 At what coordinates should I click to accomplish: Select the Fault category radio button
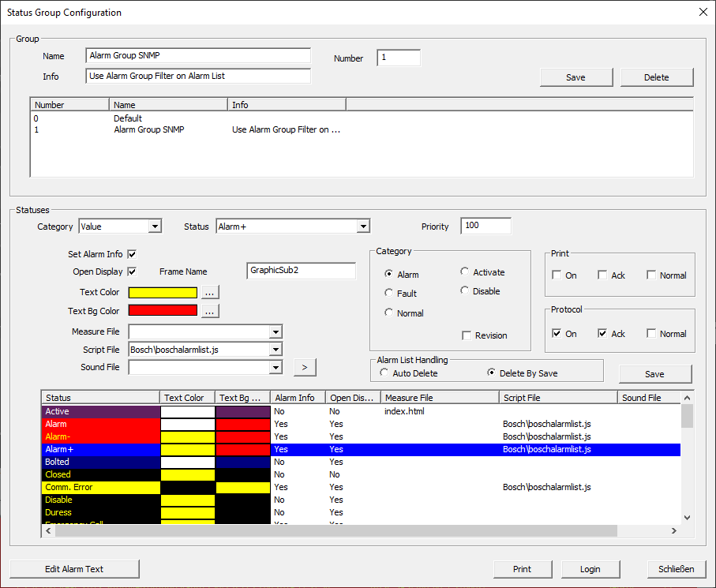pyautogui.click(x=388, y=293)
